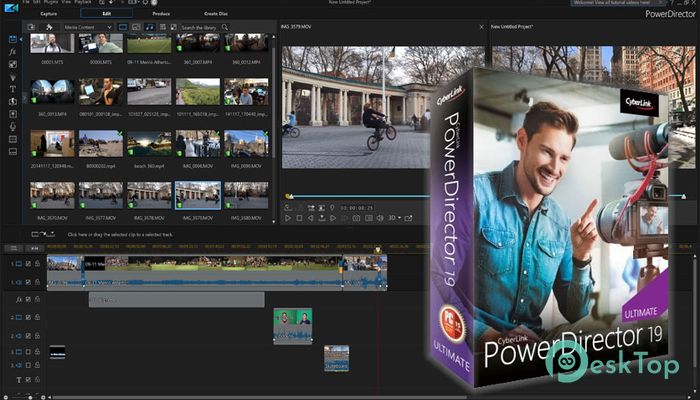The image size is (700, 400).
Task: Select the 00021.MTS thumbnail
Action: (52, 44)
